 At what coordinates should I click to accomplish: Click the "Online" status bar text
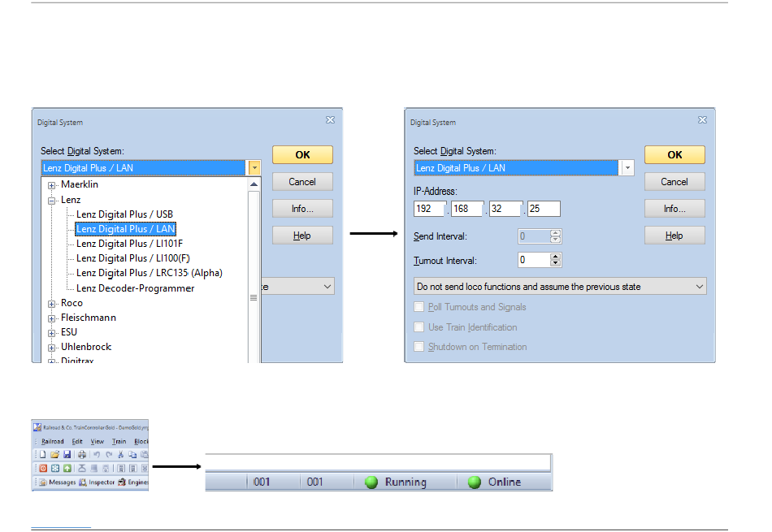(x=505, y=482)
